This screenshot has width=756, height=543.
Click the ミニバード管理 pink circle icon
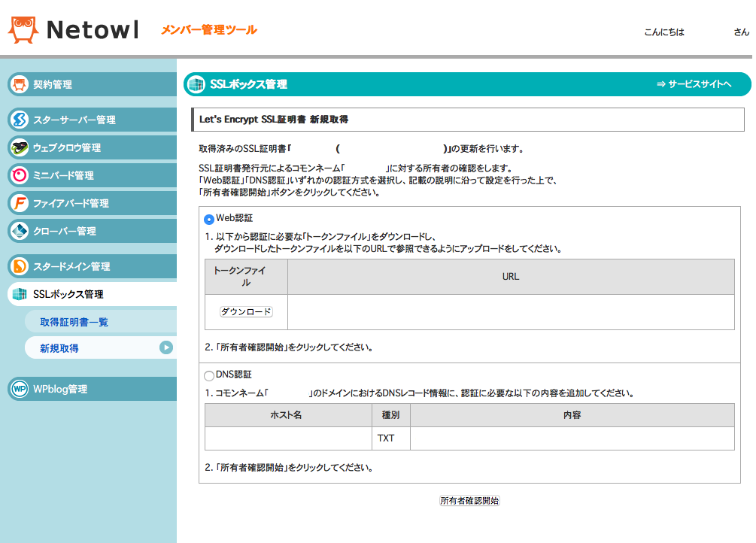coord(20,175)
